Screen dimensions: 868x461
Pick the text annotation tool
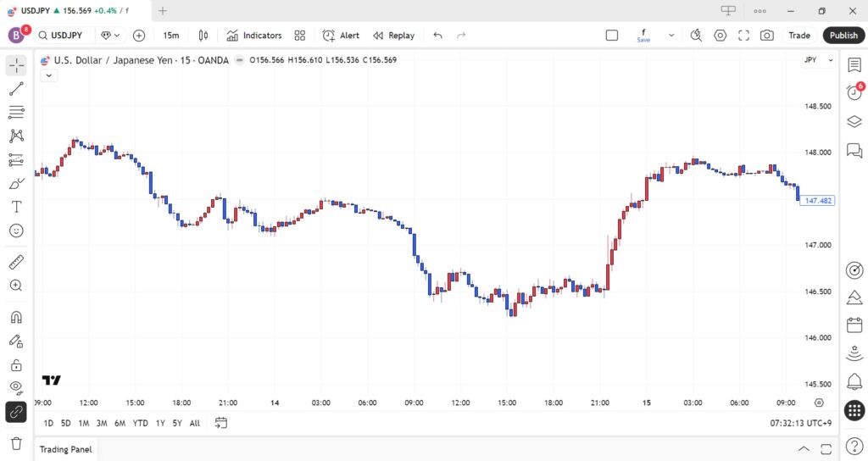(x=16, y=207)
